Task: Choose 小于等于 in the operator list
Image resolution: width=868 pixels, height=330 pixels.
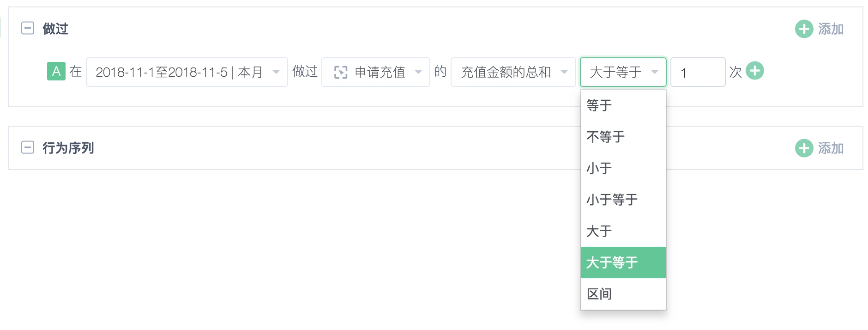Action: (623, 200)
